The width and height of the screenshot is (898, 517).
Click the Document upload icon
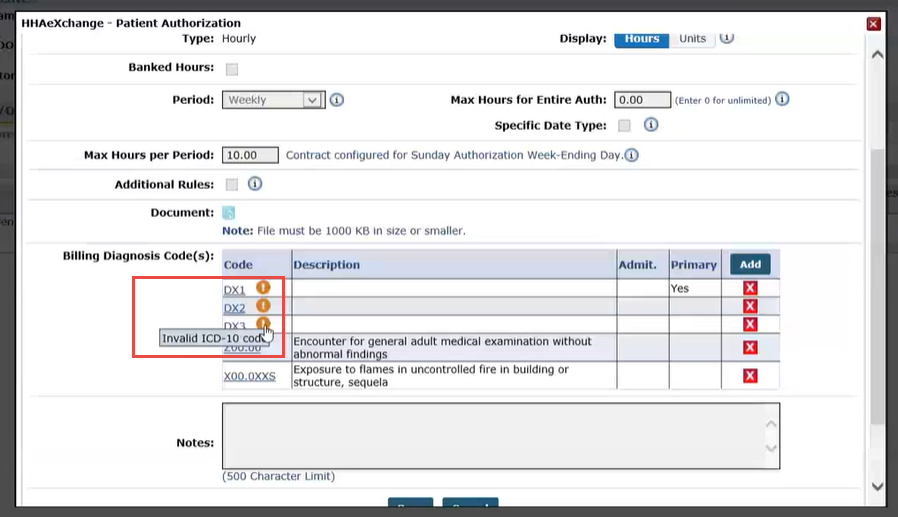tap(229, 213)
